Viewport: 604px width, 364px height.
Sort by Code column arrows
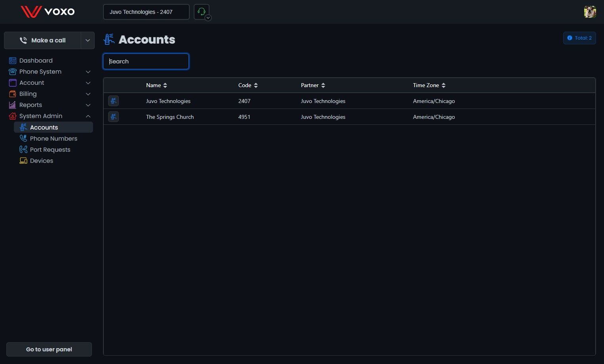[x=256, y=85]
